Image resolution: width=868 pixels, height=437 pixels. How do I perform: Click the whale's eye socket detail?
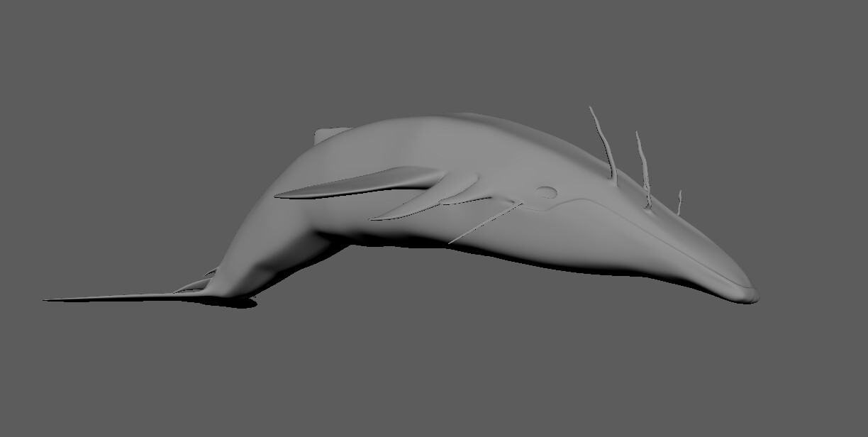[x=546, y=193]
